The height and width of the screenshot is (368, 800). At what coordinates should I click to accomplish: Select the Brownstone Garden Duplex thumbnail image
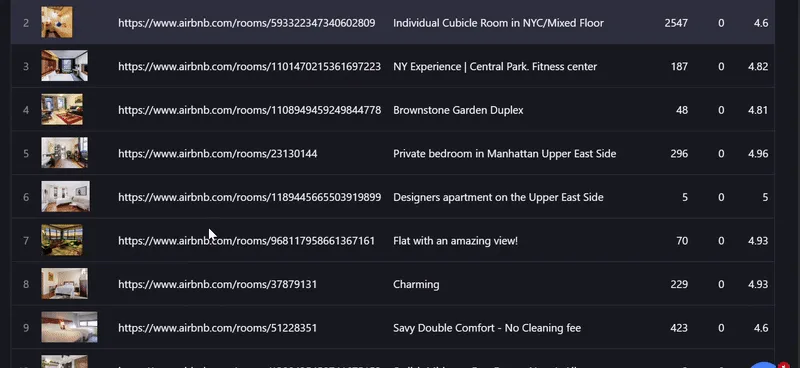pos(62,109)
